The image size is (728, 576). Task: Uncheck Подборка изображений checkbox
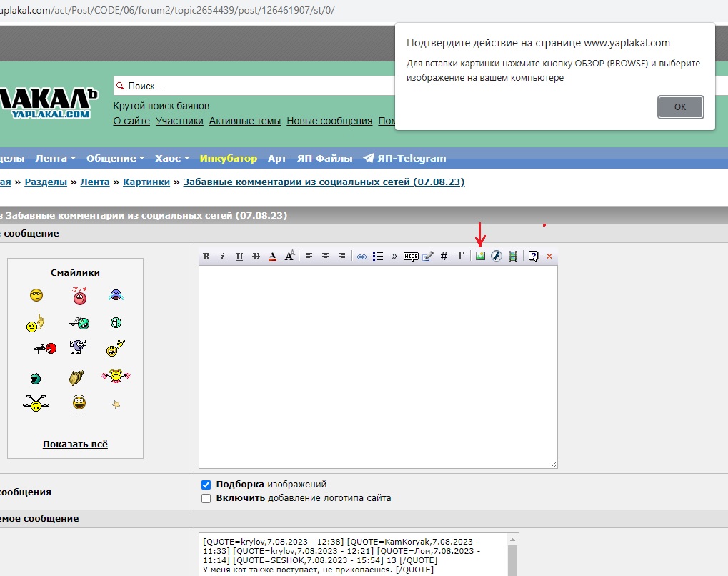206,485
